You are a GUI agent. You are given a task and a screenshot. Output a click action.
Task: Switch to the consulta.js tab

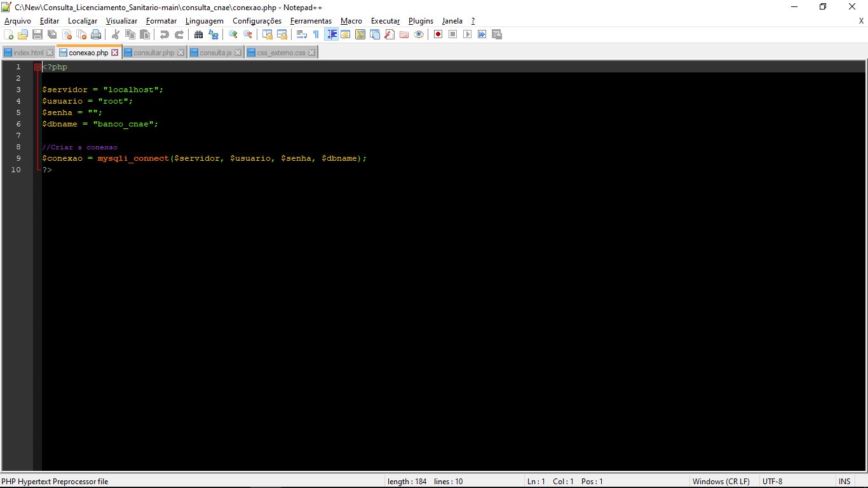click(215, 53)
